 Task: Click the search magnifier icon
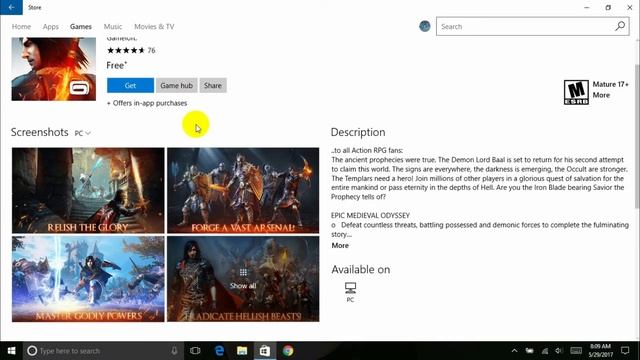tap(620, 26)
